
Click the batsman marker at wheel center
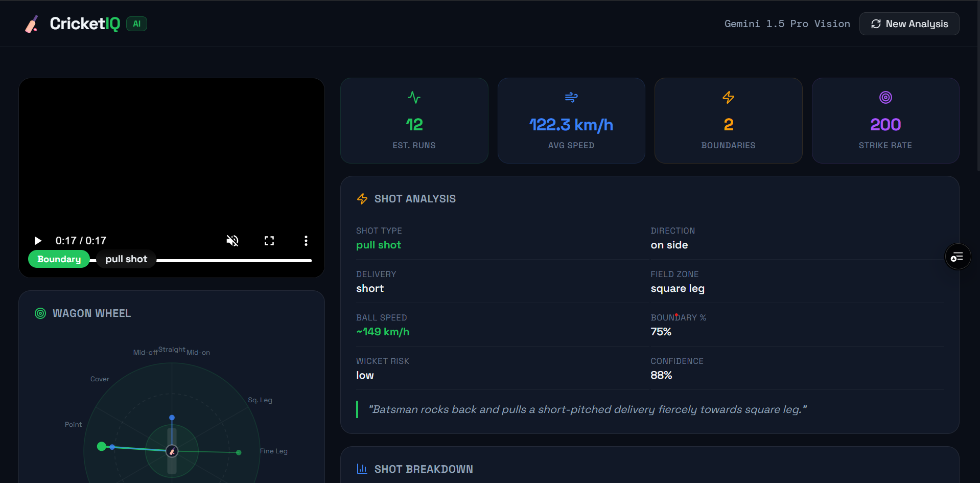point(172,451)
